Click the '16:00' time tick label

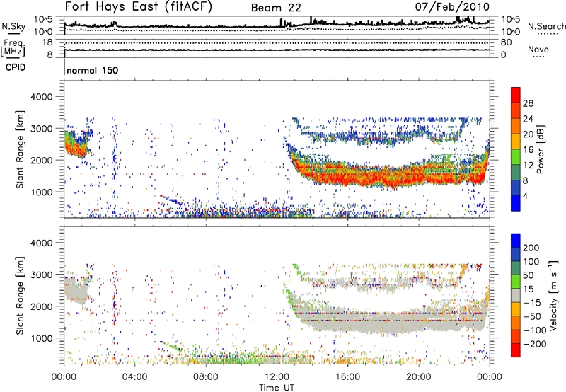(x=347, y=377)
